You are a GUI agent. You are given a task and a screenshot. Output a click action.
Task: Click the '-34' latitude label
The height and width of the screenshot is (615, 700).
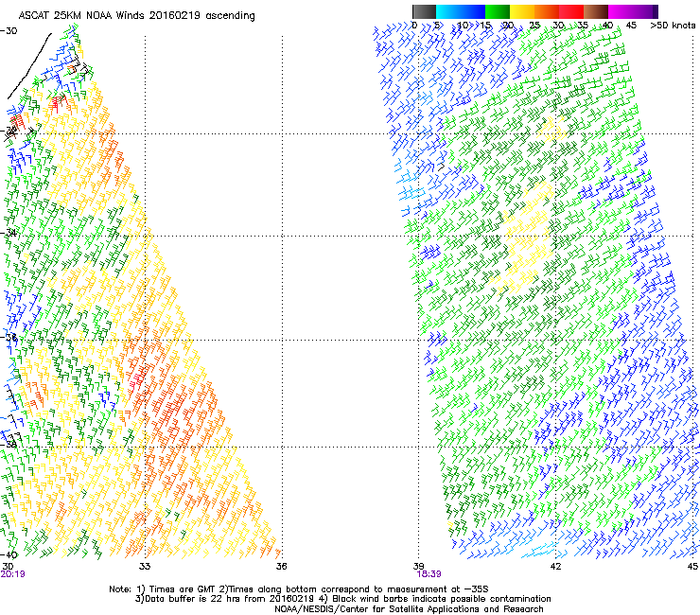coord(9,233)
